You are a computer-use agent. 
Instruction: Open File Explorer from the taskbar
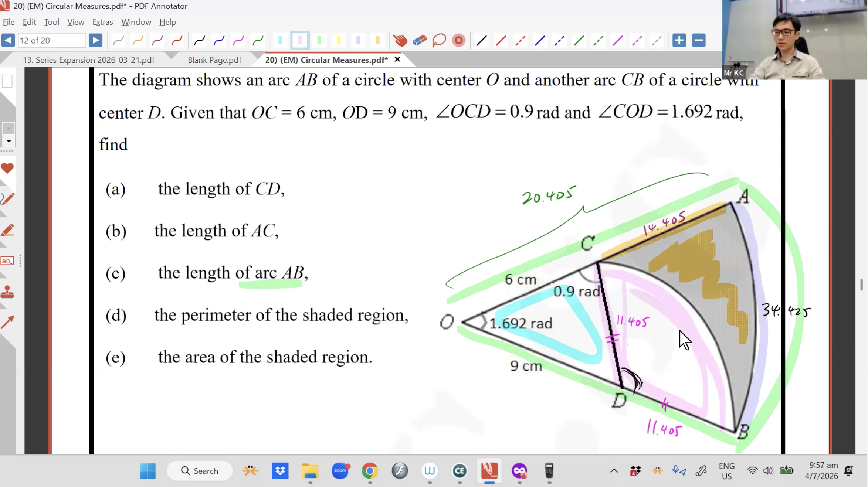click(x=310, y=471)
